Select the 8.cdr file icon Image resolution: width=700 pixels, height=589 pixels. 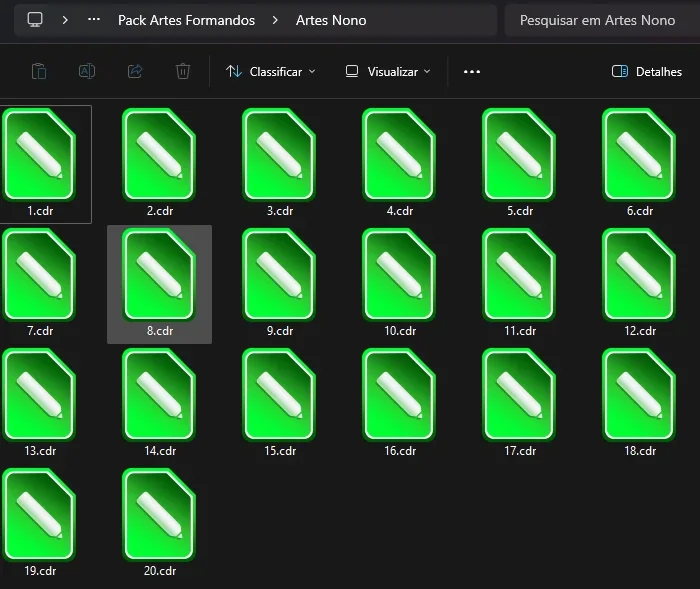(x=159, y=274)
